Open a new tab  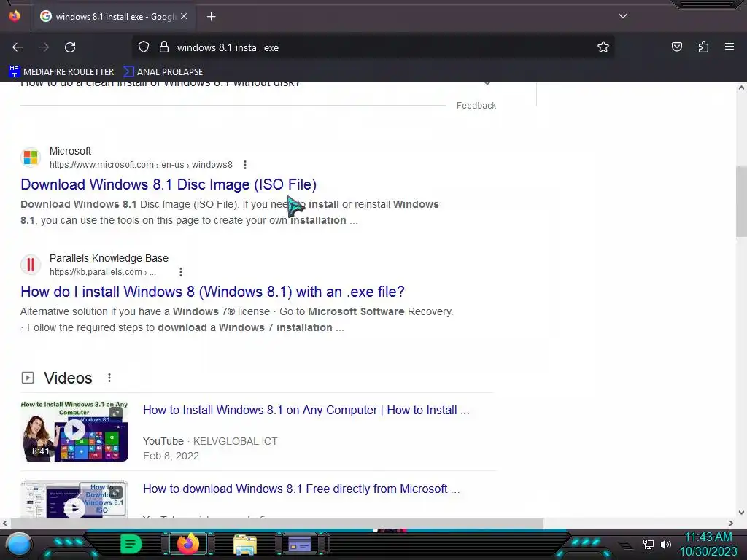pos(211,17)
